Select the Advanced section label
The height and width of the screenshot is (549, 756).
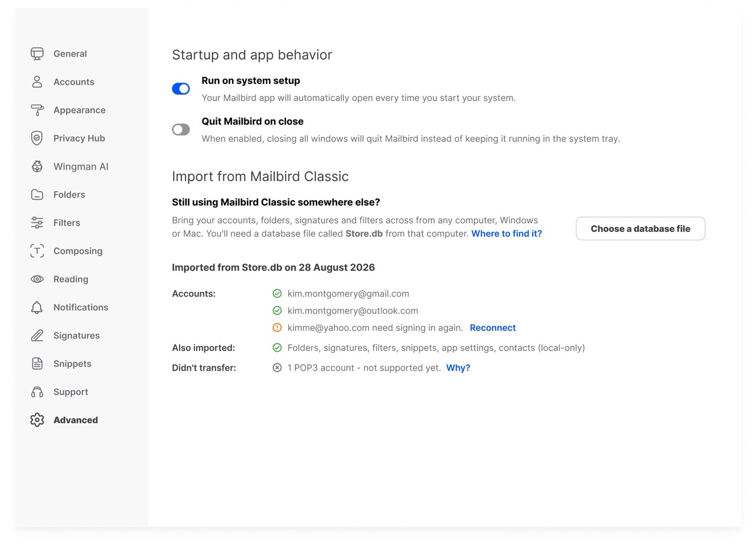click(76, 420)
